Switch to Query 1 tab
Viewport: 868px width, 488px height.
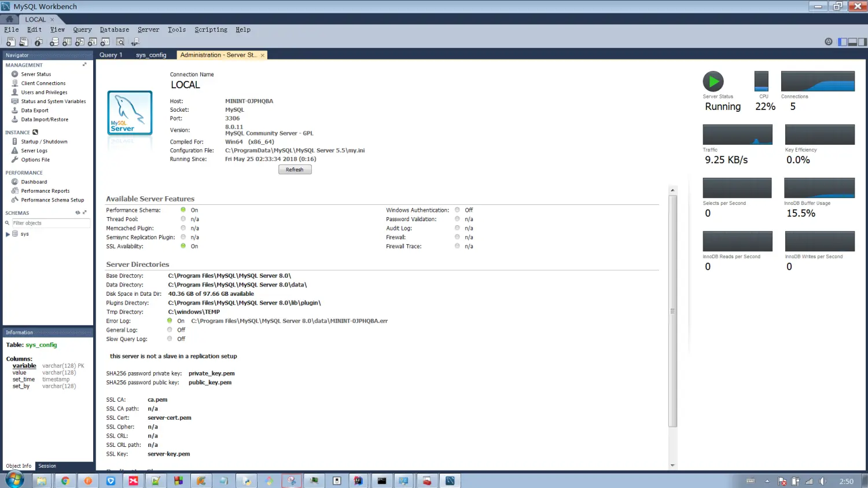pyautogui.click(x=111, y=55)
